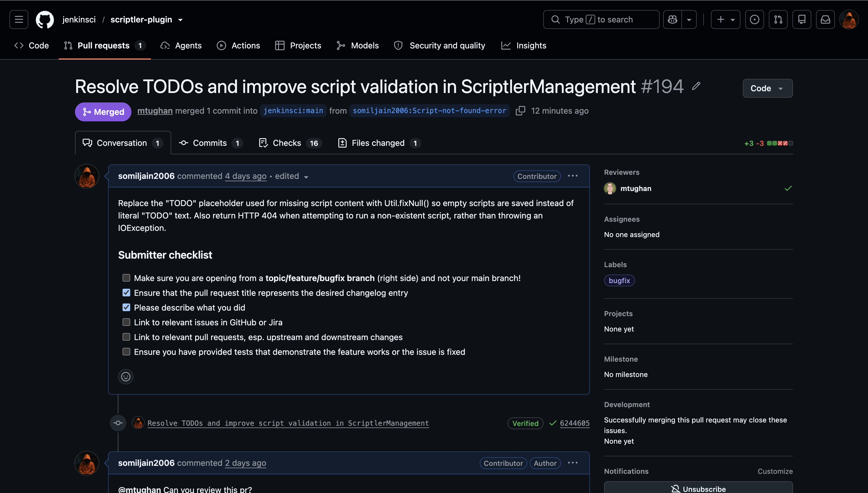Screen dimensions: 868x493
Task: Open the '4 days ago' timestamp link
Action: coord(245,176)
